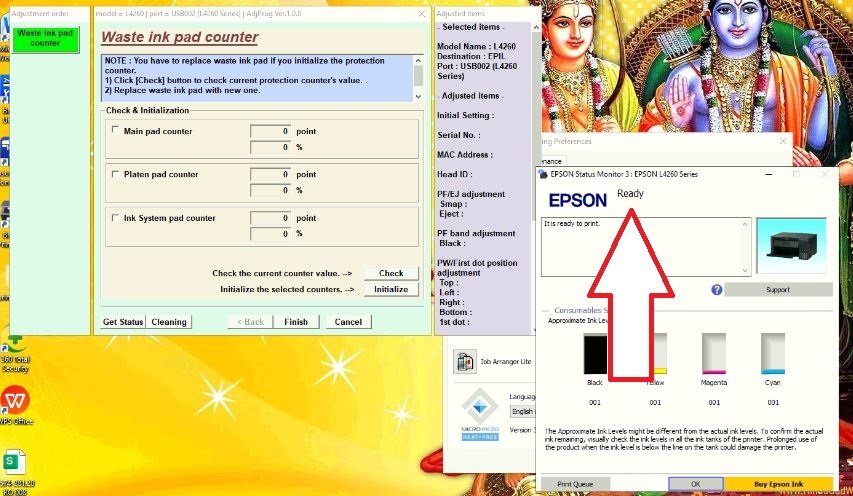Open the Language dropdown set to English

tap(523, 412)
